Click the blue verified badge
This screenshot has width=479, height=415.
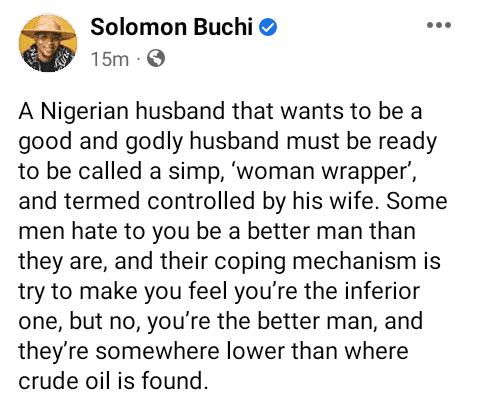tap(268, 27)
